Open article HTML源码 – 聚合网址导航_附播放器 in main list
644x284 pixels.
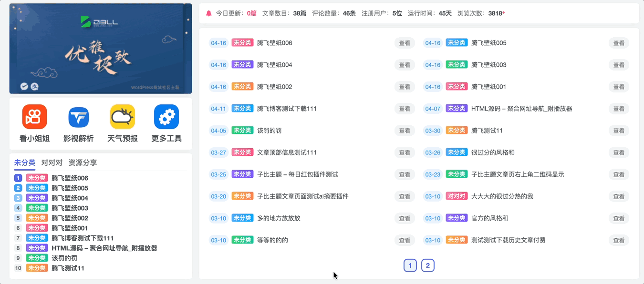click(521, 109)
